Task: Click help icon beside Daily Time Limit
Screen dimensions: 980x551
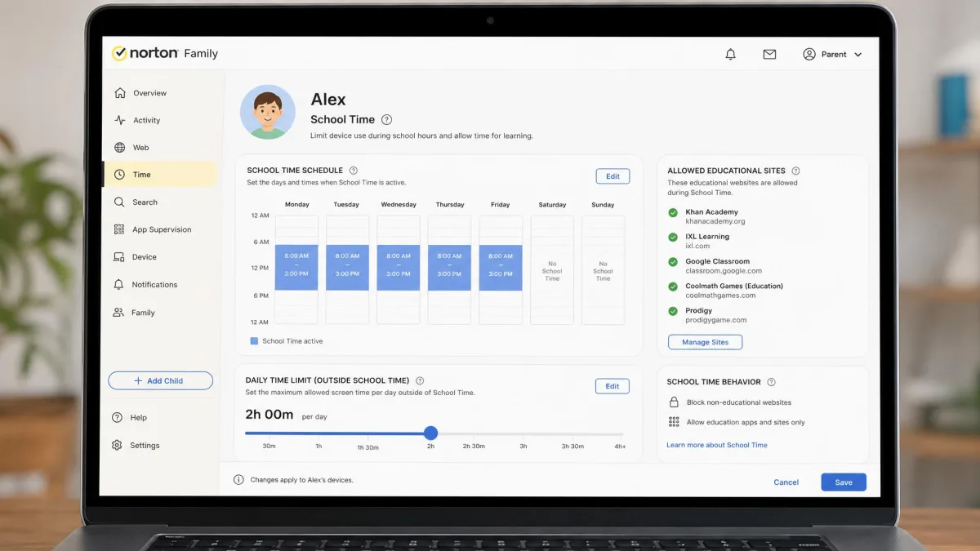Action: 420,380
